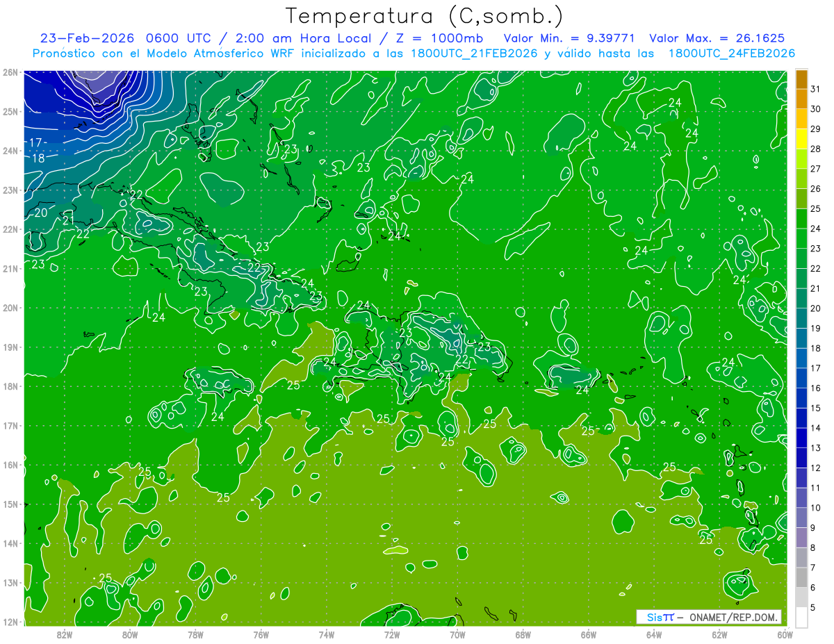
Task: Select the valid-until time '1800UTC_24FEB2026'
Action: pos(731,53)
